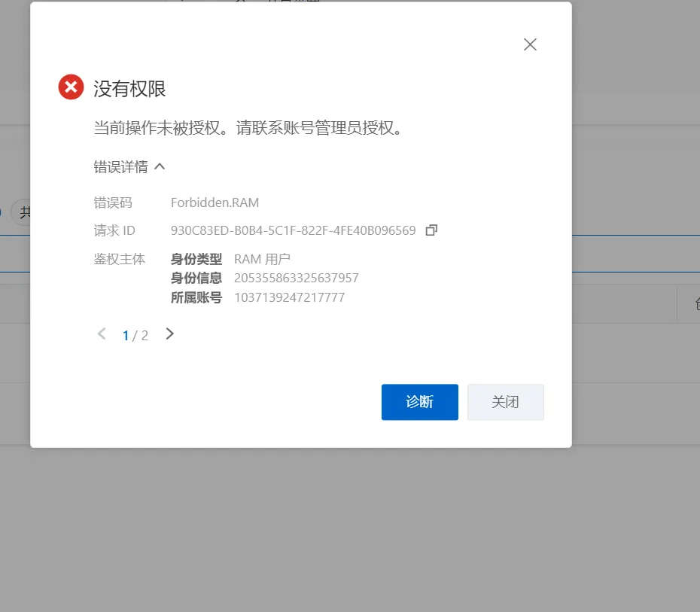Click the Forbidden.RAM error code text

215,202
